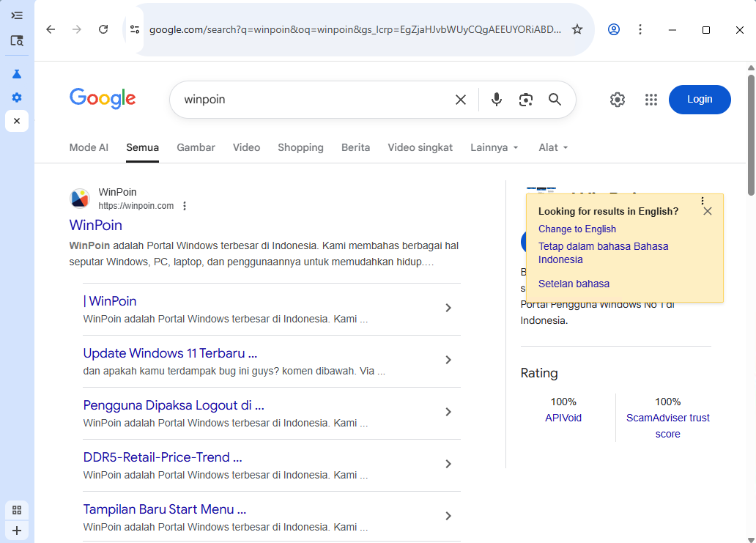756x543 pixels.
Task: Reload the current page
Action: click(103, 29)
